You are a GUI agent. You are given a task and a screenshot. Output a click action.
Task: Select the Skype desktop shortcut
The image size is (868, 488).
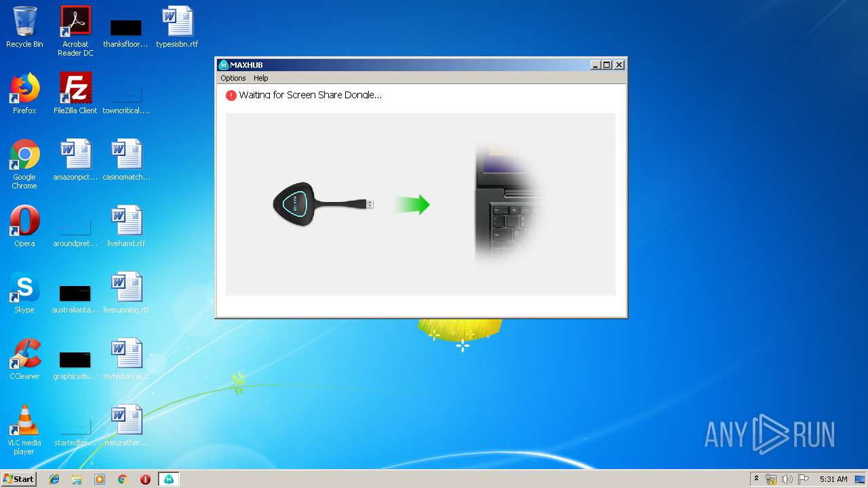[x=24, y=293]
